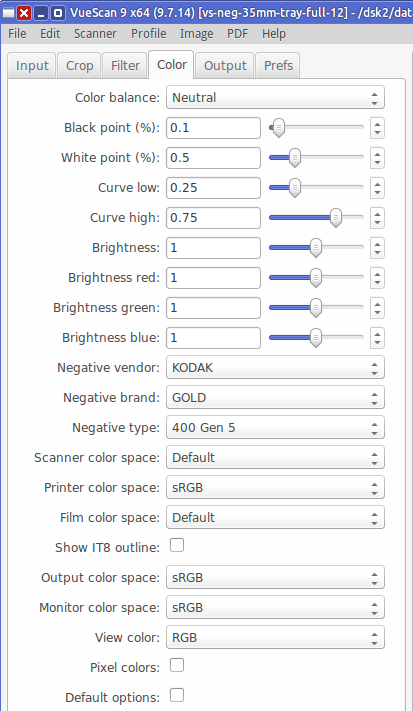Open the Color balance dropdown

pyautogui.click(x=275, y=97)
